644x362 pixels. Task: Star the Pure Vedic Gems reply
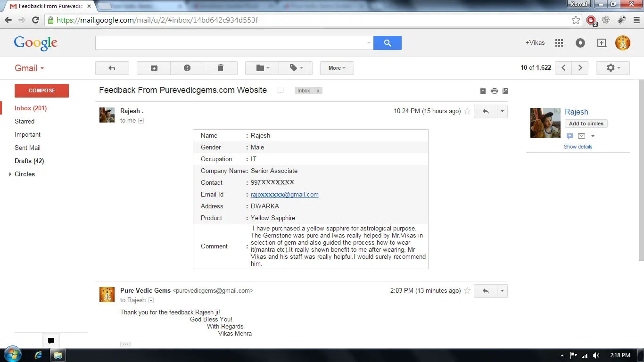(x=467, y=291)
